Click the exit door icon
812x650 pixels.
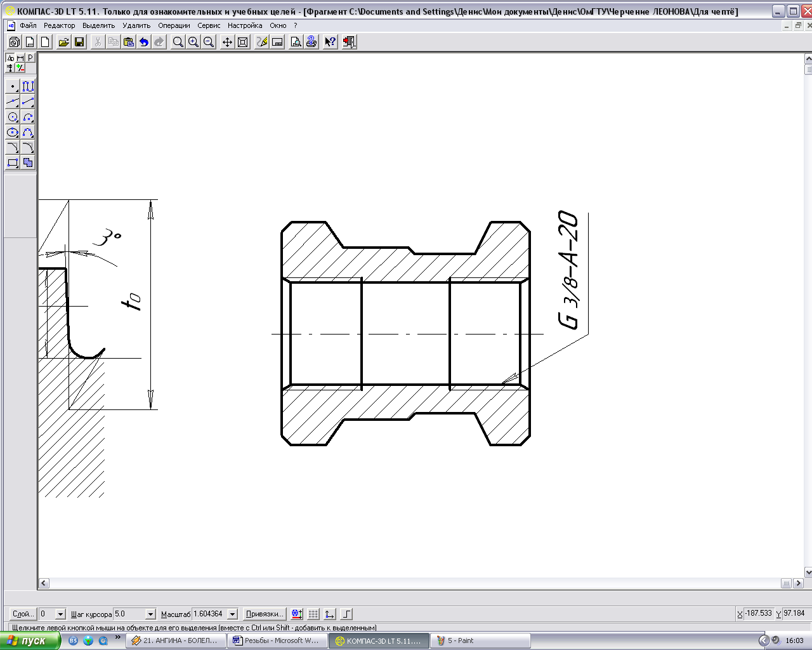(x=349, y=42)
